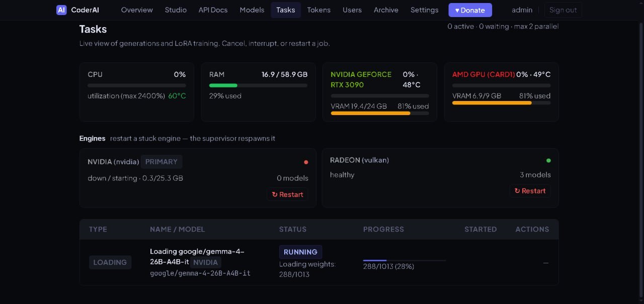Restart the RADEON vulkan engine
The width and height of the screenshot is (644, 304).
coord(530,191)
